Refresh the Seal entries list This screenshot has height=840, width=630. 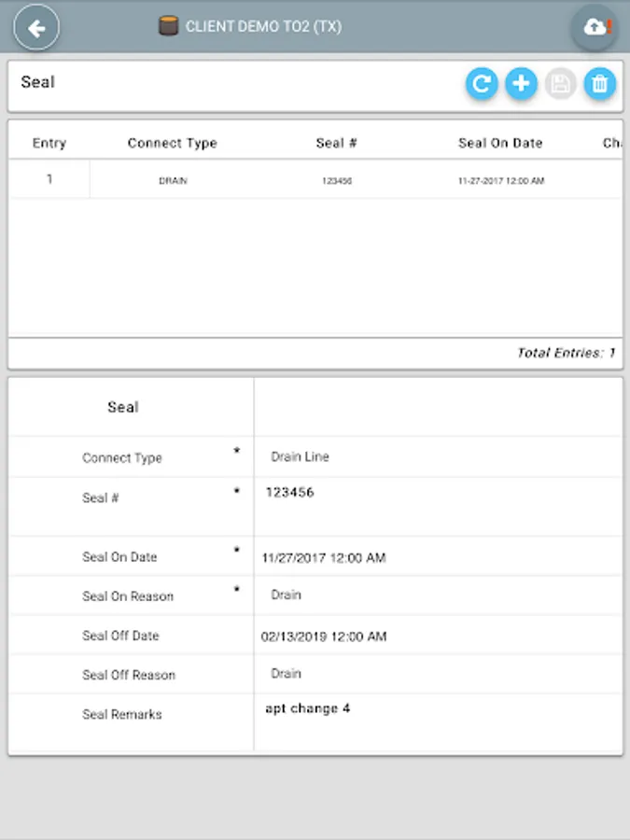482,84
